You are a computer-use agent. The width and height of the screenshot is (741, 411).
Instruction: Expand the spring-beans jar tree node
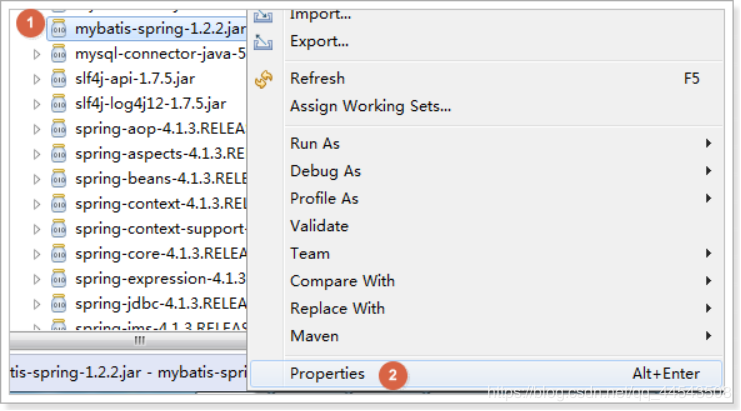click(37, 178)
